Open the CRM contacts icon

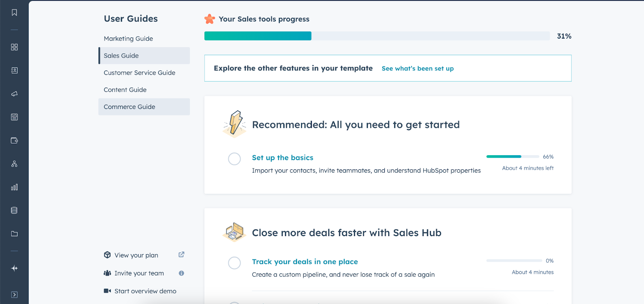(x=14, y=70)
